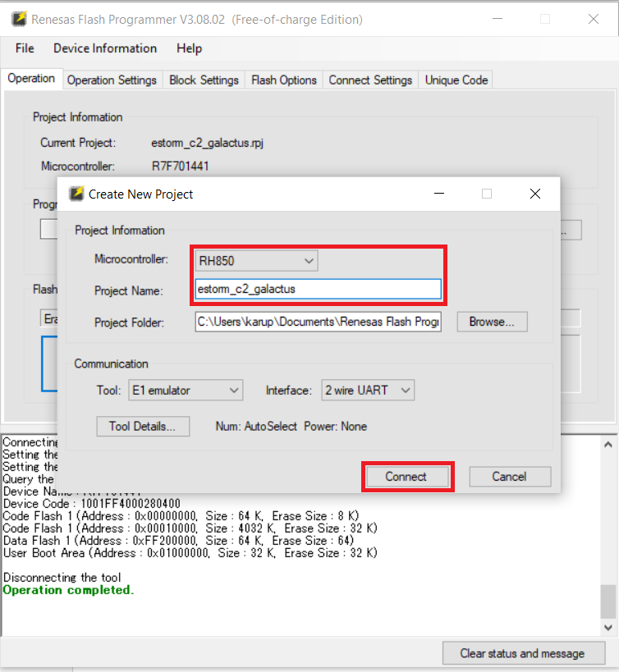Viewport: 619px width, 672px height.
Task: Click the 'Operation completed.' log text
Action: click(x=69, y=590)
